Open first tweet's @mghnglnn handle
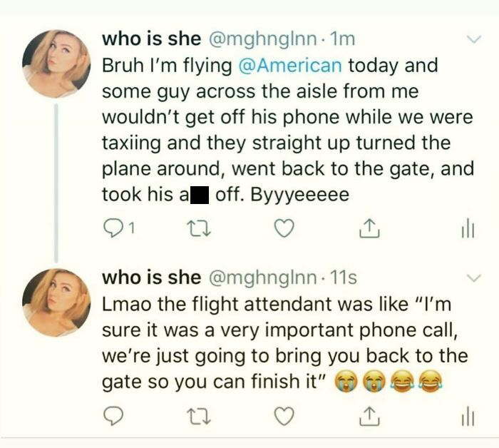Screen dimensions: 499x448 [262, 40]
